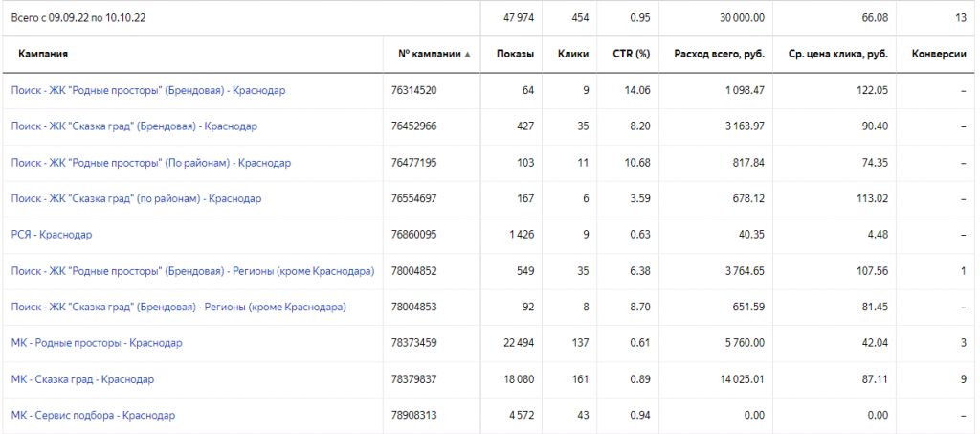This screenshot has width=980, height=434.
Task: Select campaign number 76554697
Action: coord(414,199)
